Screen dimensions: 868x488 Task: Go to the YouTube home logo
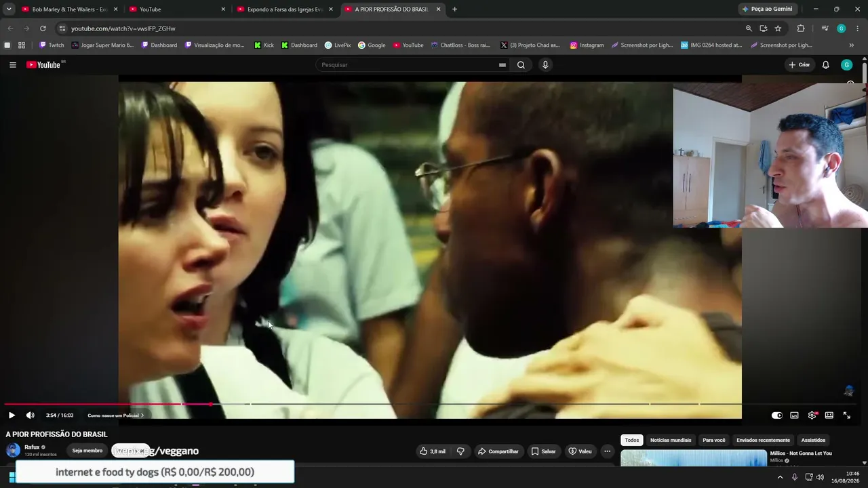point(44,65)
